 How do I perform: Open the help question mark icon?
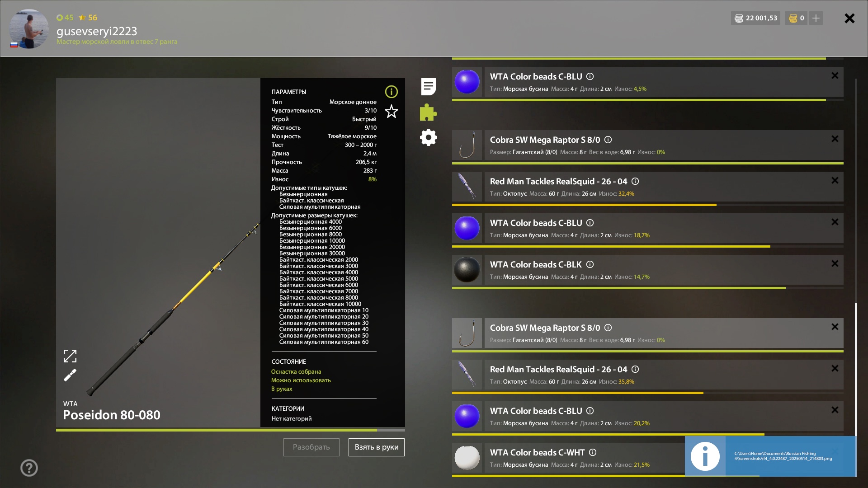point(29,468)
